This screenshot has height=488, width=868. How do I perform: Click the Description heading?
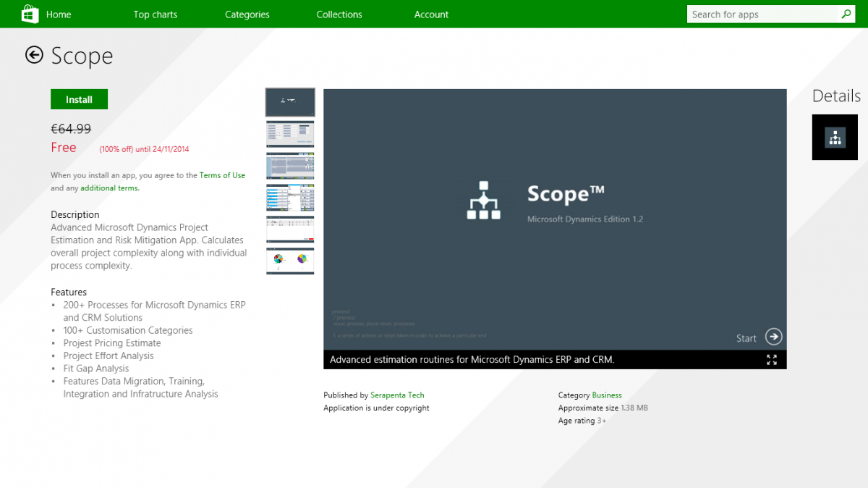[x=75, y=214]
